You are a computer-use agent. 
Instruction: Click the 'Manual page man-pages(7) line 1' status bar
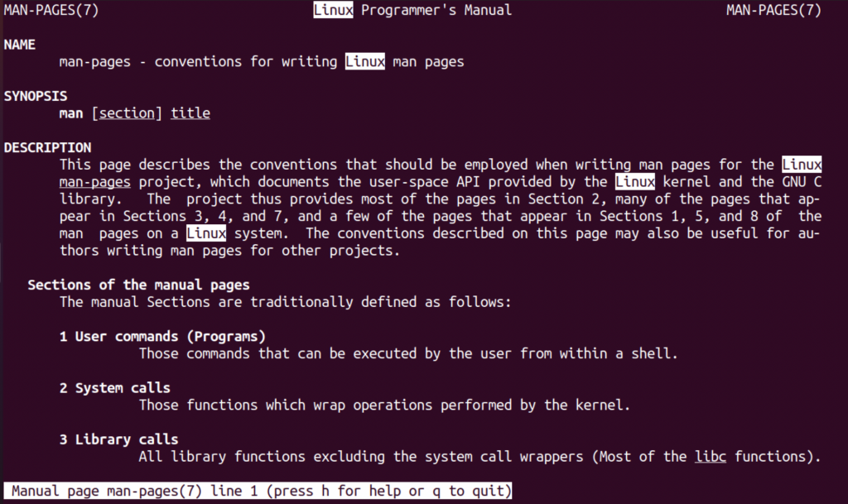click(x=258, y=491)
